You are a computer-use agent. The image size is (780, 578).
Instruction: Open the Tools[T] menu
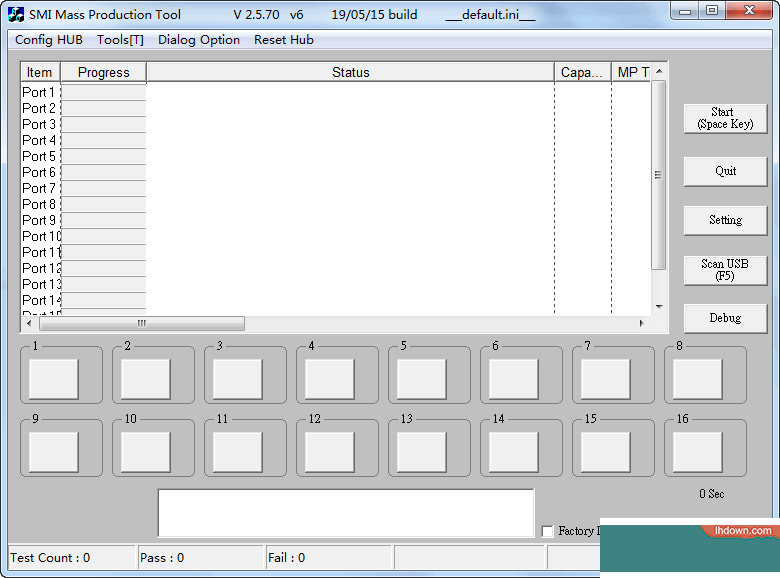coord(120,40)
